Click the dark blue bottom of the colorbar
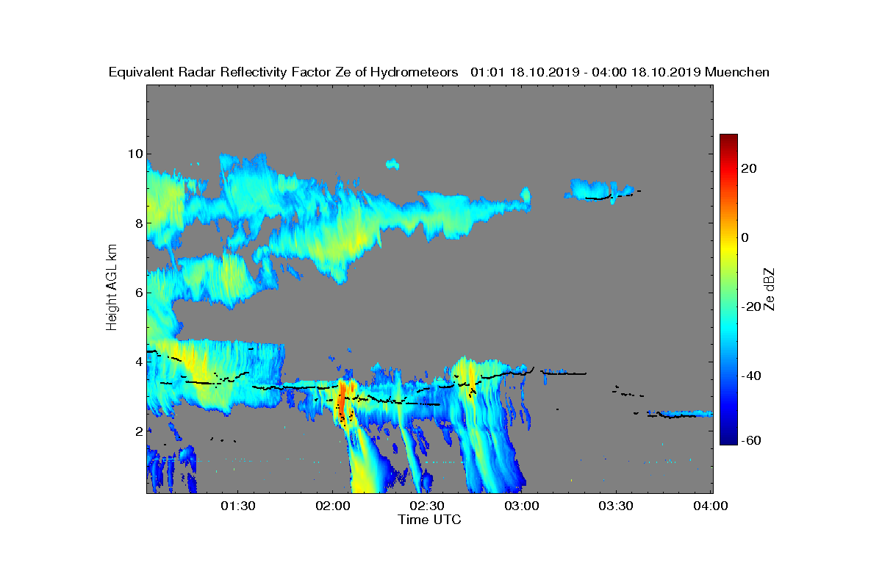882x588 pixels. click(x=728, y=440)
